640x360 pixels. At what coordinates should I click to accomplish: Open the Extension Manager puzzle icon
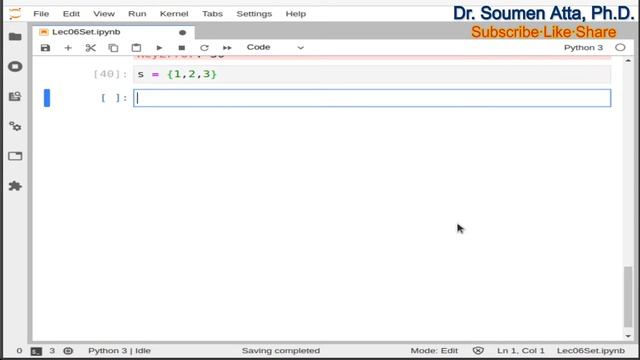(x=15, y=186)
